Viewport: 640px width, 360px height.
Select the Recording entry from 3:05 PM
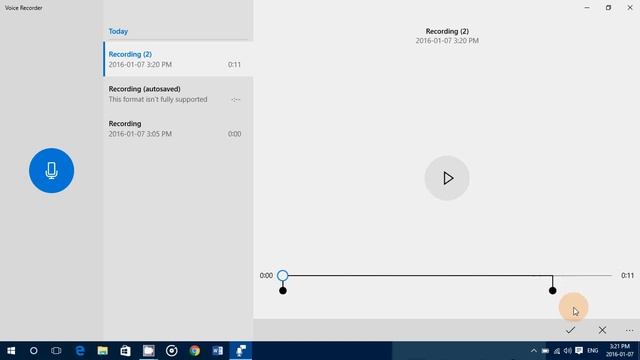tap(178, 129)
